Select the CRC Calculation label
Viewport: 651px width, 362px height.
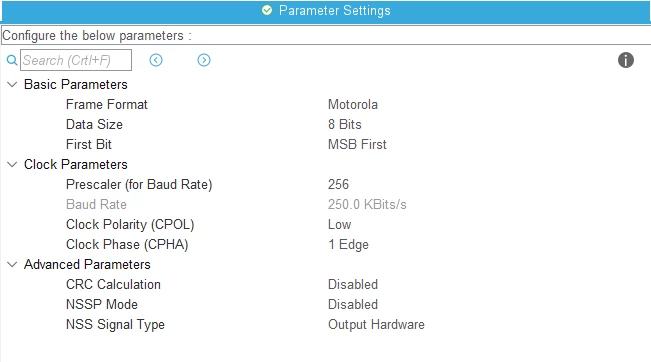coord(113,284)
